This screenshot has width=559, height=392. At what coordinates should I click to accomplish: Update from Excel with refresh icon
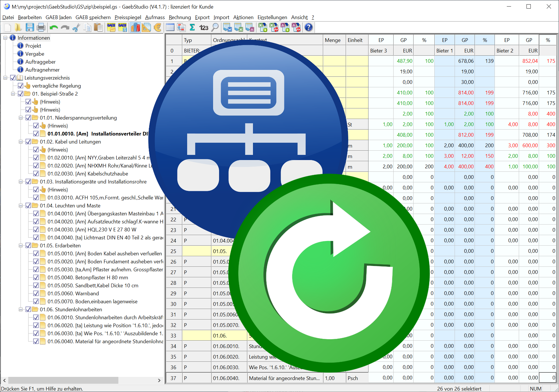[x=274, y=28]
